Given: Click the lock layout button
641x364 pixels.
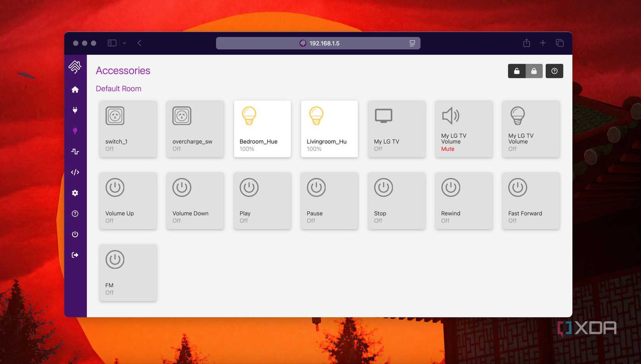Looking at the screenshot, I should pyautogui.click(x=534, y=71).
